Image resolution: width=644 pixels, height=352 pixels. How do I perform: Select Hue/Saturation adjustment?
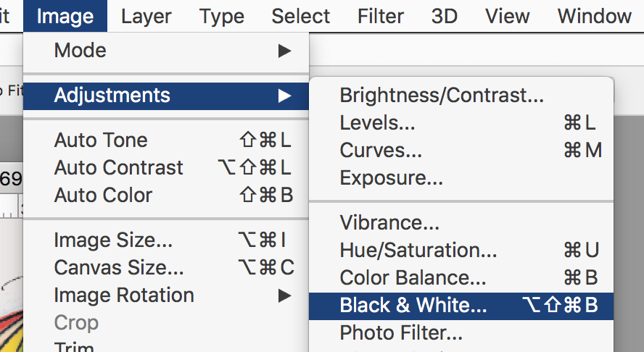coord(461,251)
